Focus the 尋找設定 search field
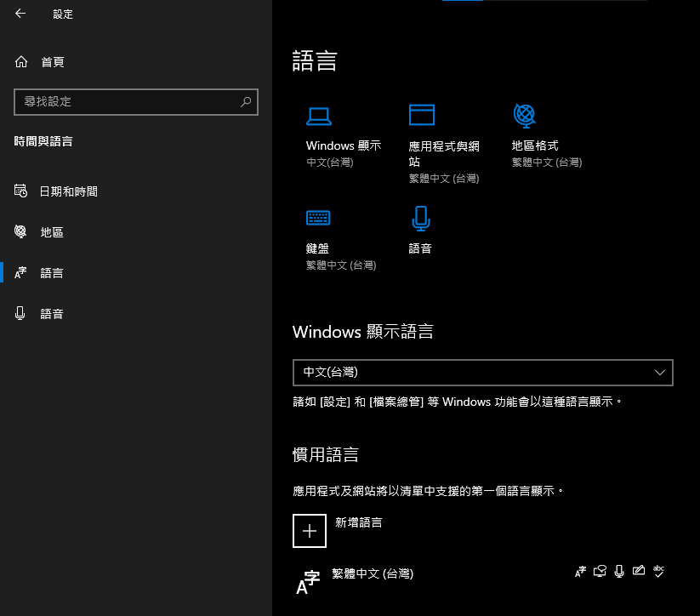This screenshot has height=616, width=700. point(136,102)
